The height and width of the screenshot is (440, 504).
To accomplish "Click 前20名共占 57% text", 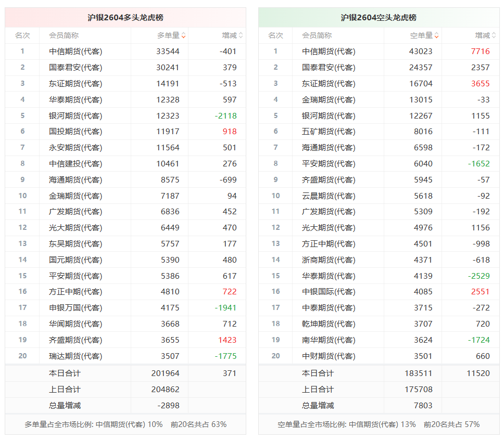I will point(451,424).
